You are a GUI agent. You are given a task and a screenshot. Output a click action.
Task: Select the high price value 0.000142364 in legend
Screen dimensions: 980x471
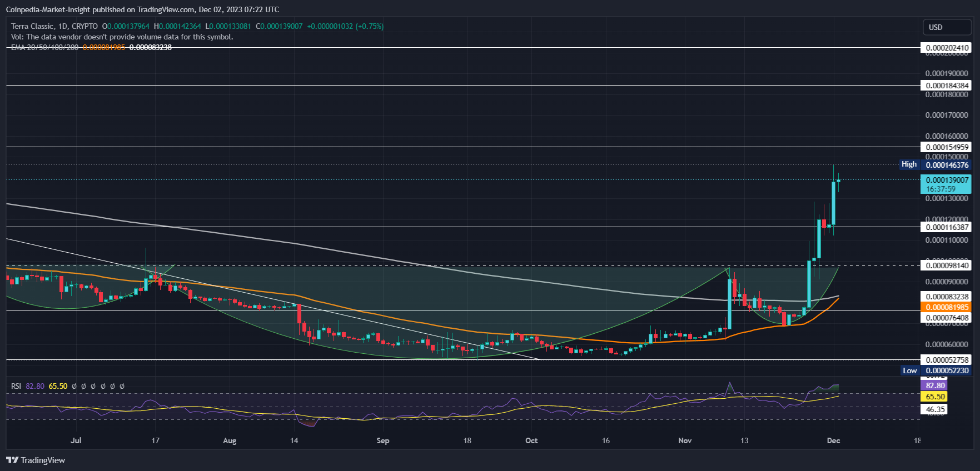tap(180, 26)
